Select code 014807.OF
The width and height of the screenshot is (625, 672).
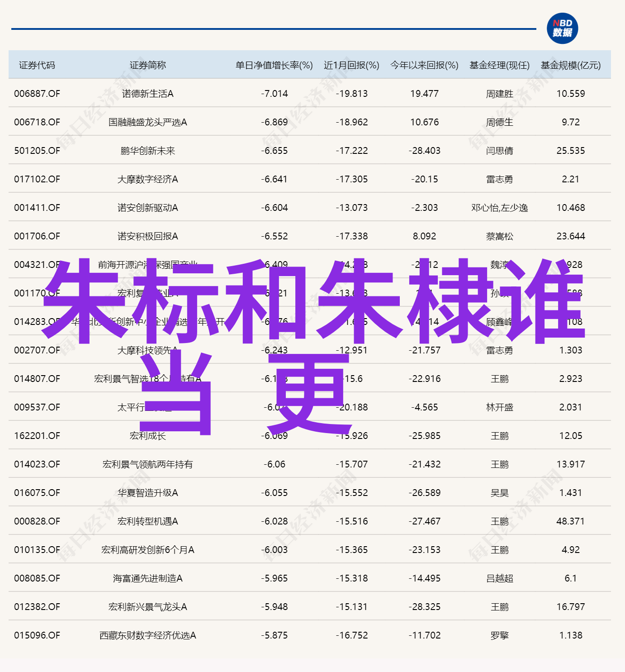coord(37,379)
